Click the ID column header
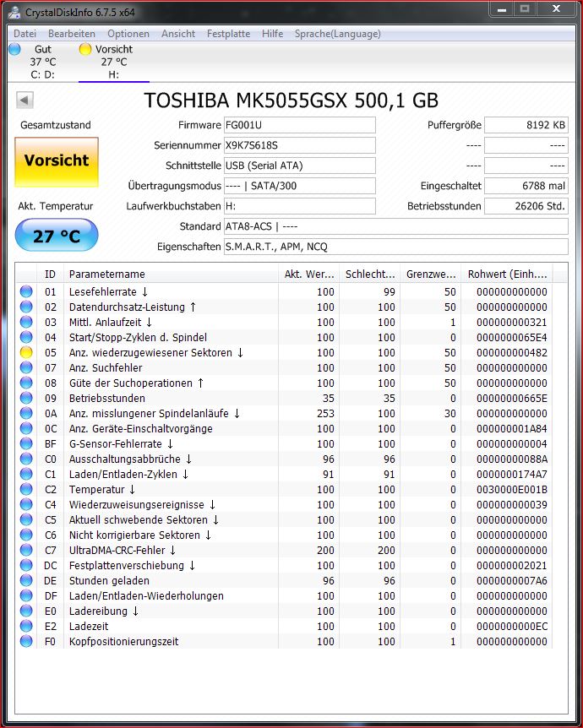583x728 pixels. (x=50, y=274)
